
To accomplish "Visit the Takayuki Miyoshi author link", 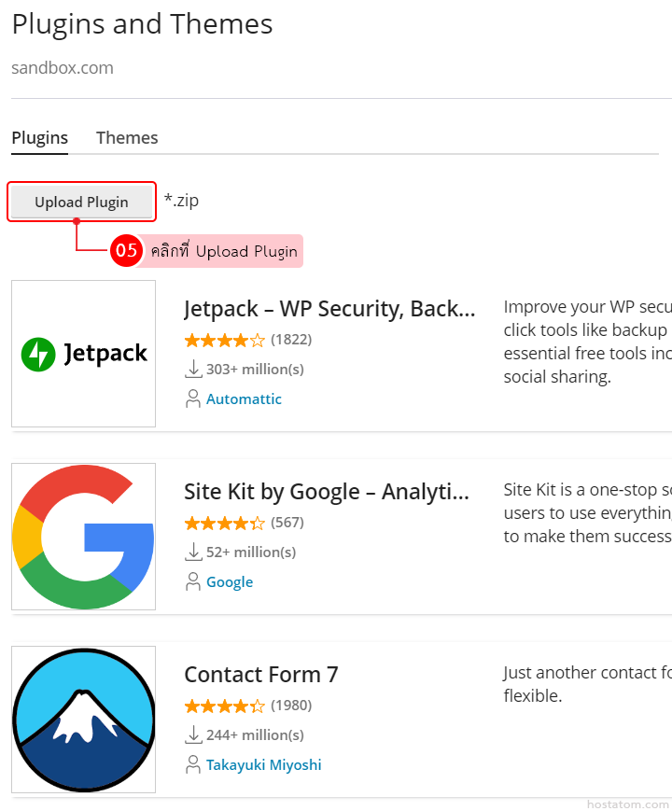I will coord(263,764).
